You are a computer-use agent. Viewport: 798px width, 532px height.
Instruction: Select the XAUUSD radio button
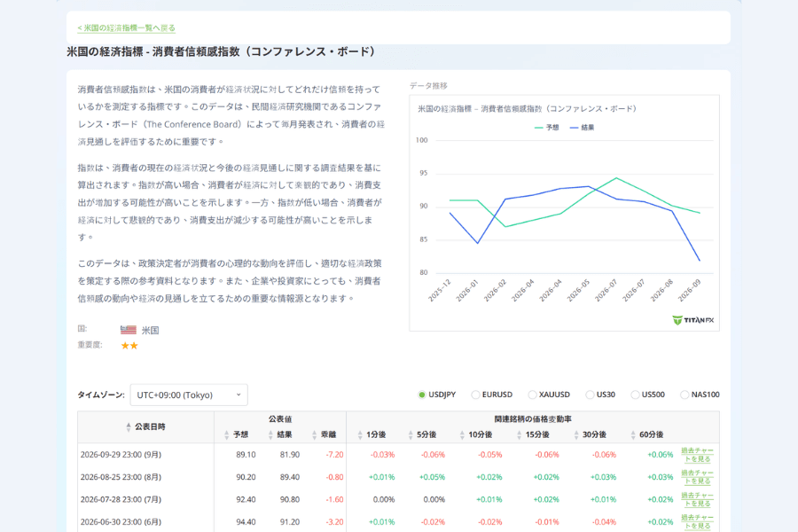532,395
